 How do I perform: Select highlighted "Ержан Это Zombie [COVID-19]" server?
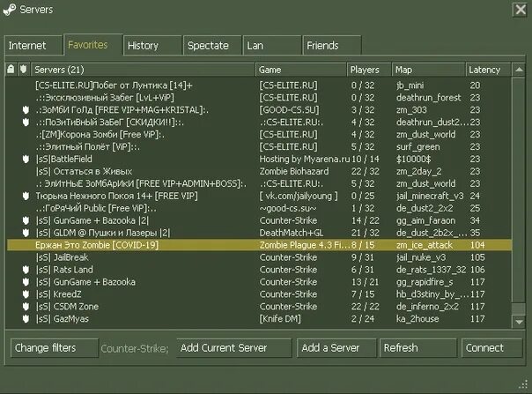click(x=259, y=245)
